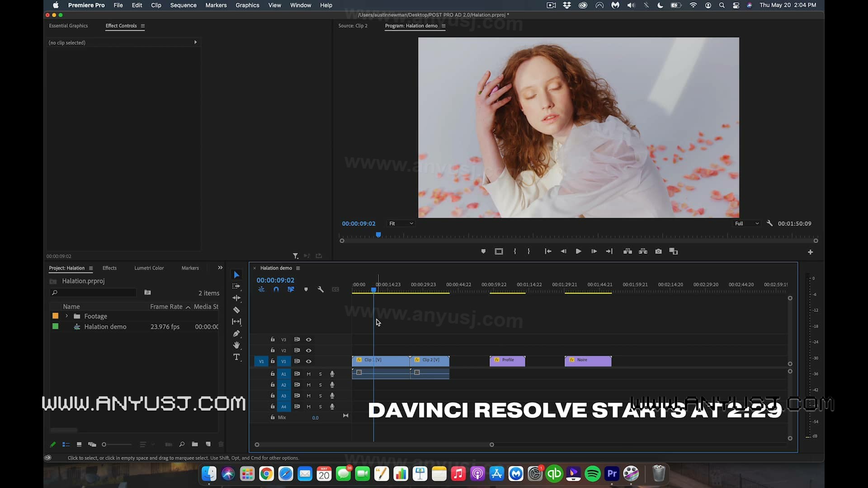Export frame with camera icon
Image resolution: width=868 pixels, height=488 pixels.
[x=658, y=251]
